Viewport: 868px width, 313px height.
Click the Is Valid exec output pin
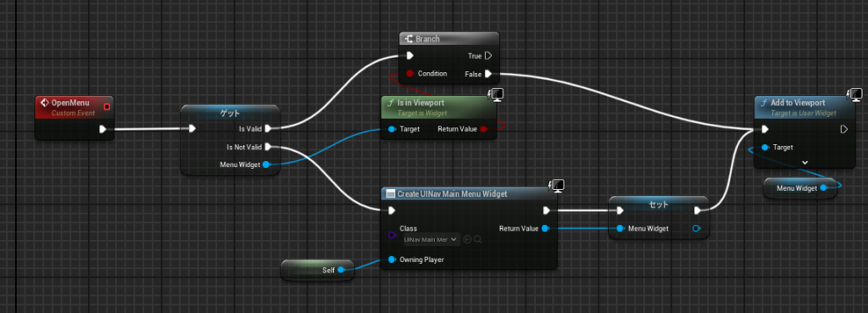coord(268,129)
